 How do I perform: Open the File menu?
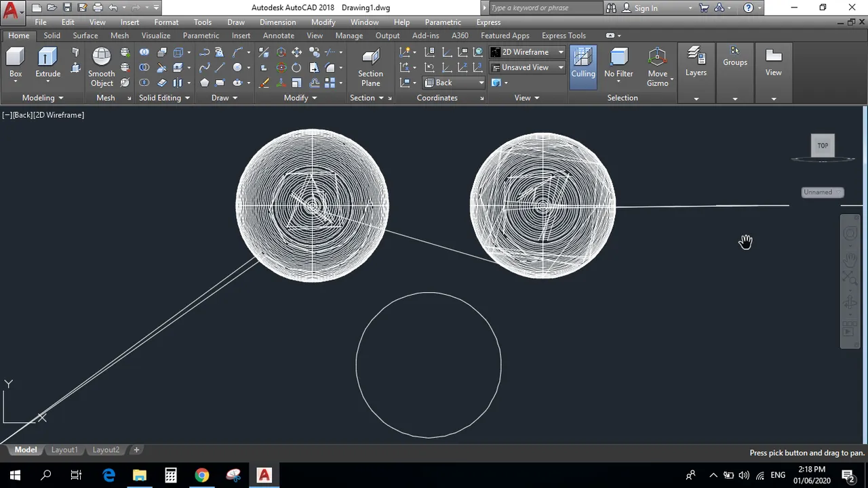(x=41, y=22)
